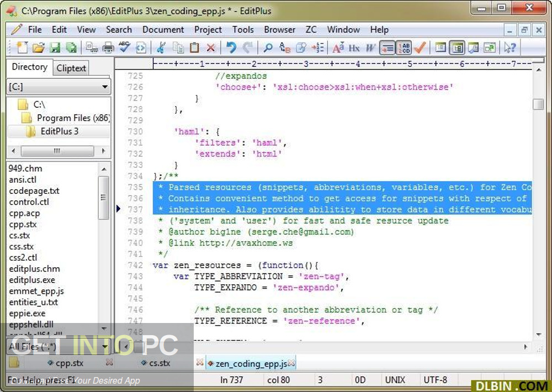Close the cs.stx document tab

[200, 362]
